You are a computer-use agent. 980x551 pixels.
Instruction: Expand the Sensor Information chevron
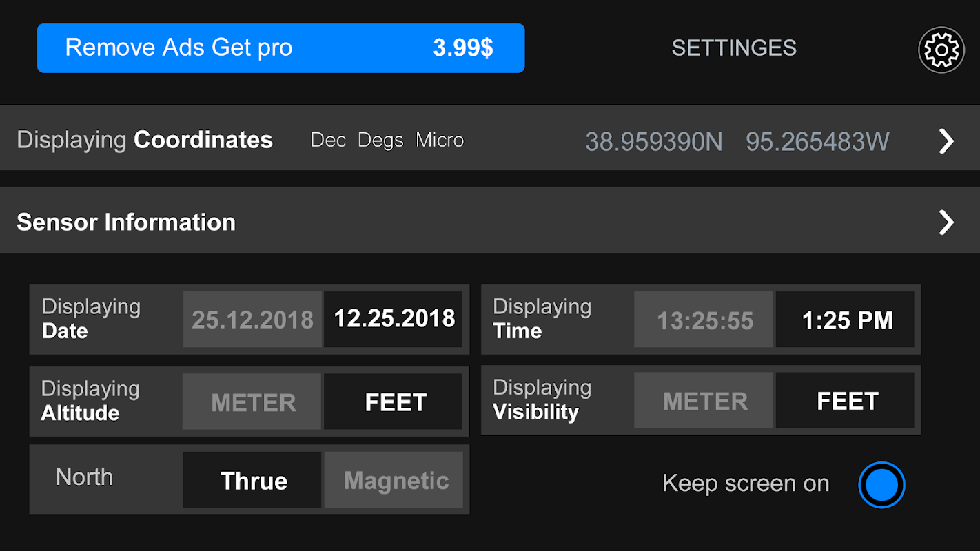[946, 222]
